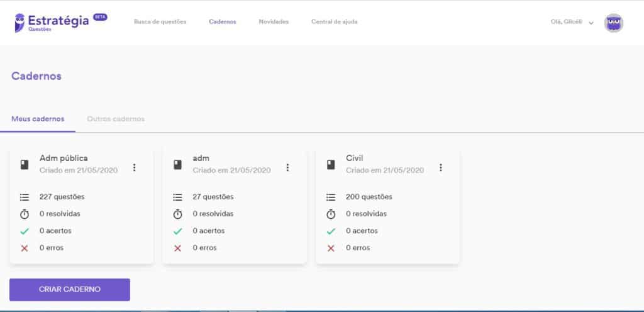Image resolution: width=644 pixels, height=312 pixels.
Task: Open three-dot menu for Civil notebook
Action: click(x=441, y=167)
